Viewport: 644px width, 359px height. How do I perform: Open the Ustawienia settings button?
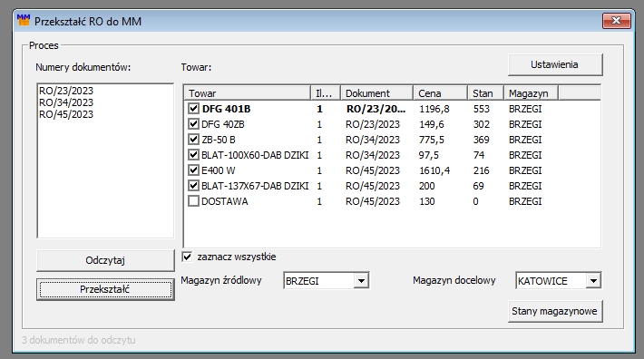[555, 64]
